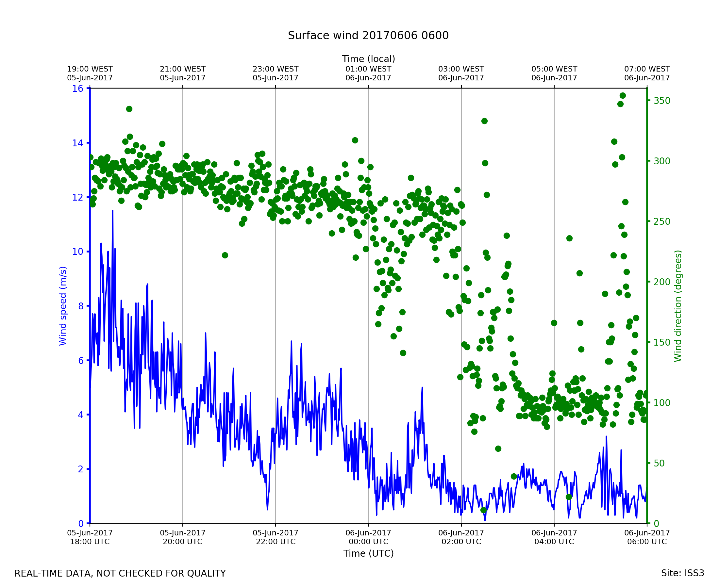Click the REAL-TIME DATA quality disclaimer text

click(120, 573)
